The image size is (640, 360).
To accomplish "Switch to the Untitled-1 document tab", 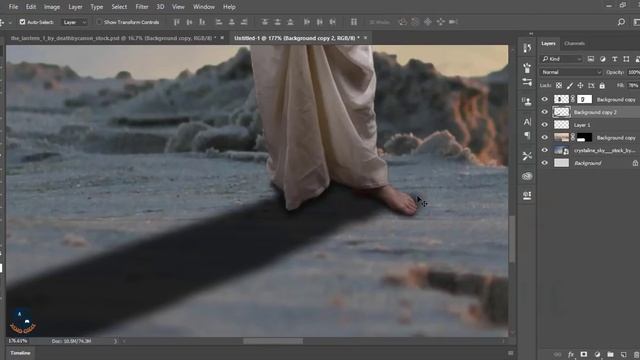I will click(297, 38).
